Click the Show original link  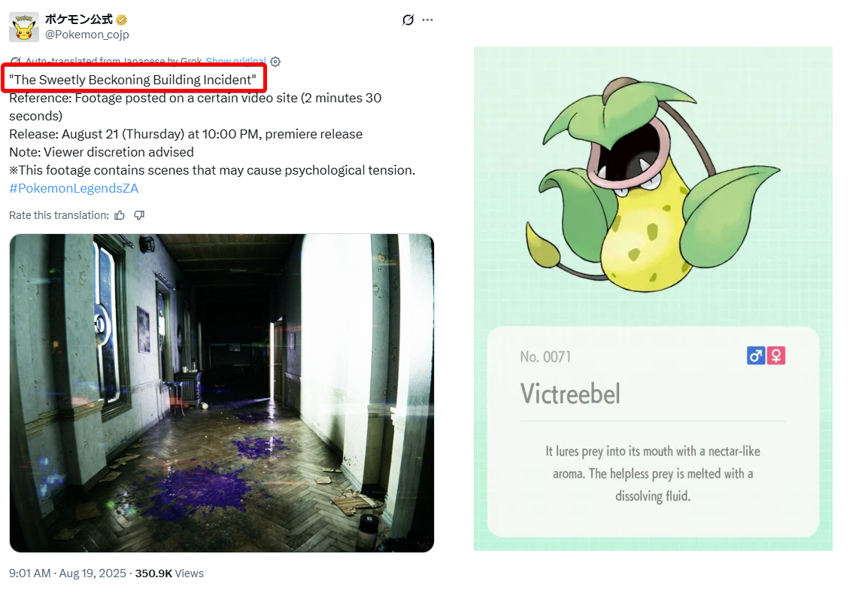click(x=236, y=61)
